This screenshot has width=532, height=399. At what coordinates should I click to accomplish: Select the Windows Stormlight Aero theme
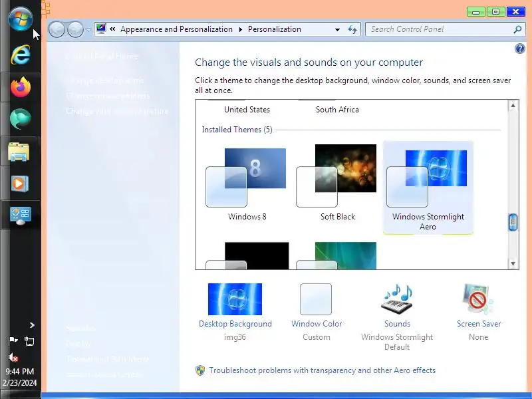point(428,188)
